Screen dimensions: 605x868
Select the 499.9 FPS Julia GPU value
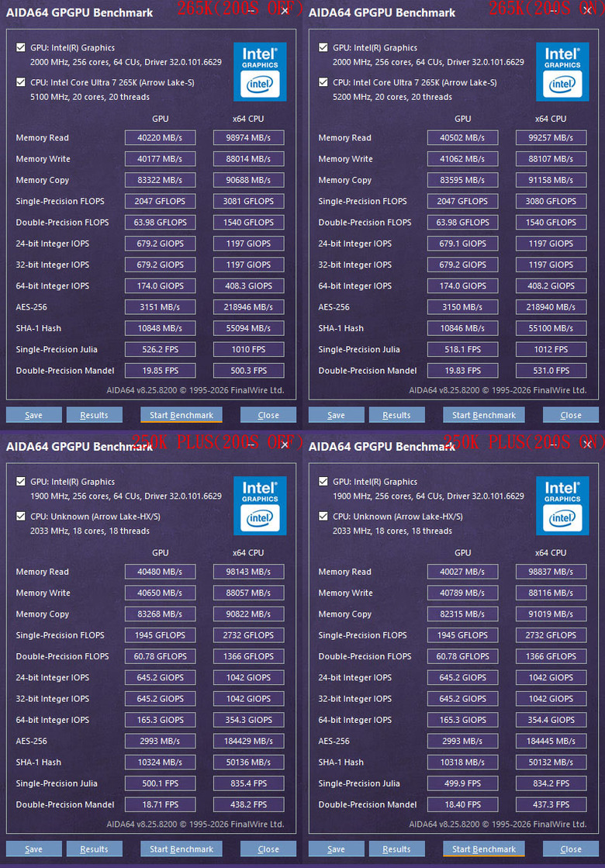pos(463,783)
